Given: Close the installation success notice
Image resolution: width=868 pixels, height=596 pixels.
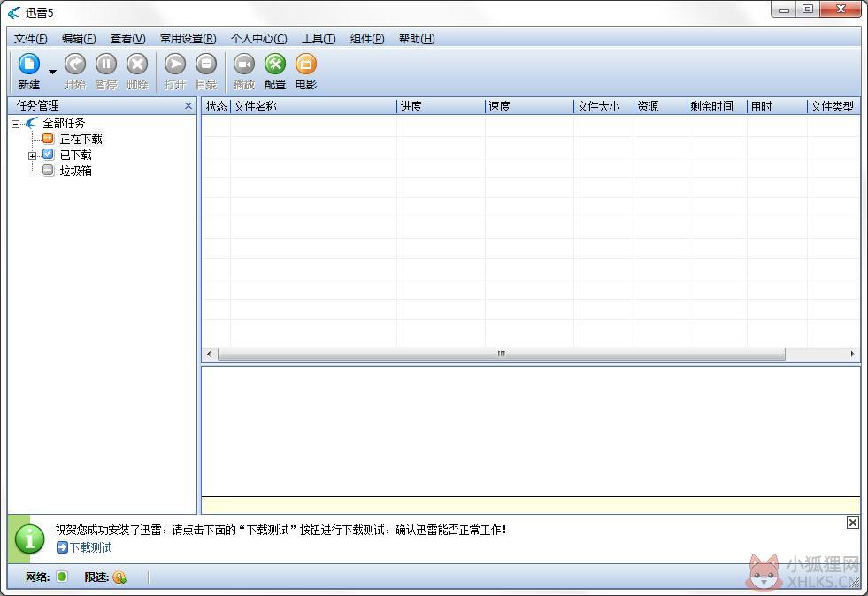Looking at the screenshot, I should (852, 523).
